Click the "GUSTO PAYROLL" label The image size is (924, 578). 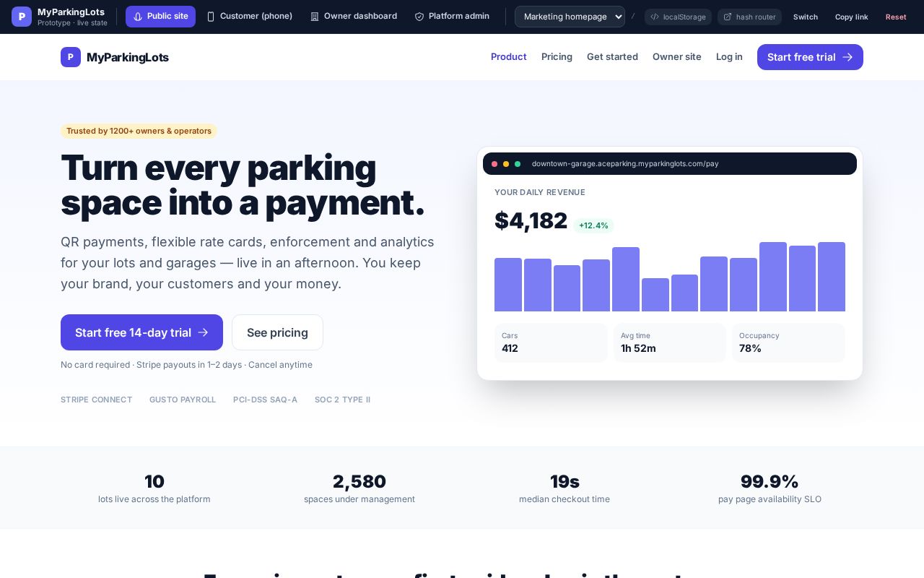(x=183, y=400)
